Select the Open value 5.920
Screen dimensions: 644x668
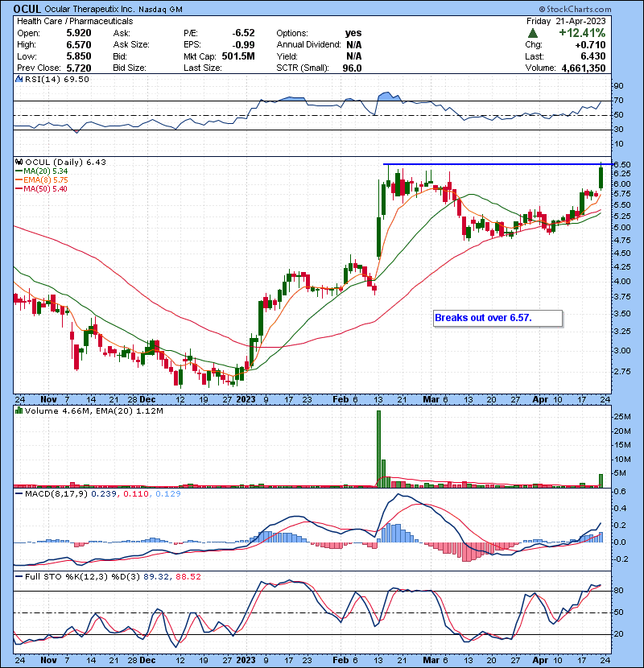click(x=79, y=33)
